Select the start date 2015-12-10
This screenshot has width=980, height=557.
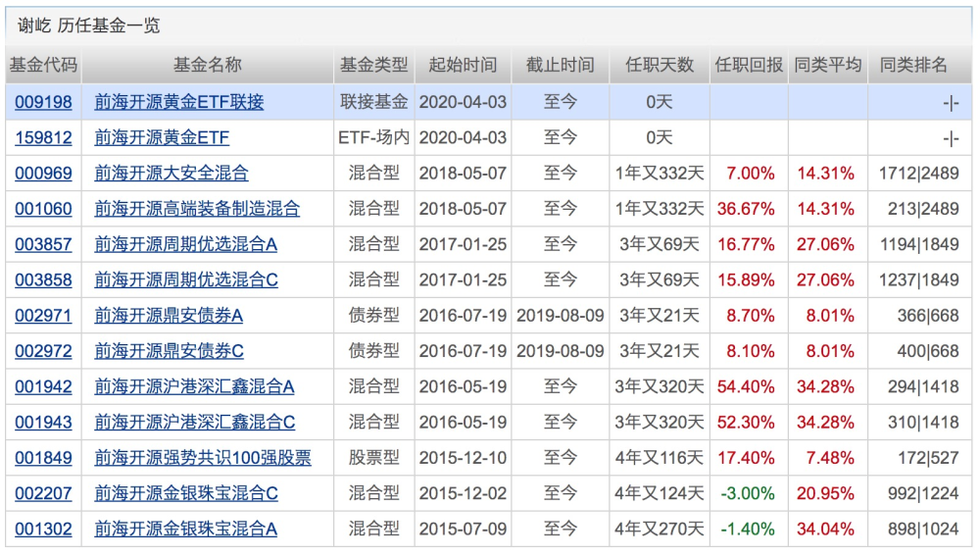(x=463, y=458)
